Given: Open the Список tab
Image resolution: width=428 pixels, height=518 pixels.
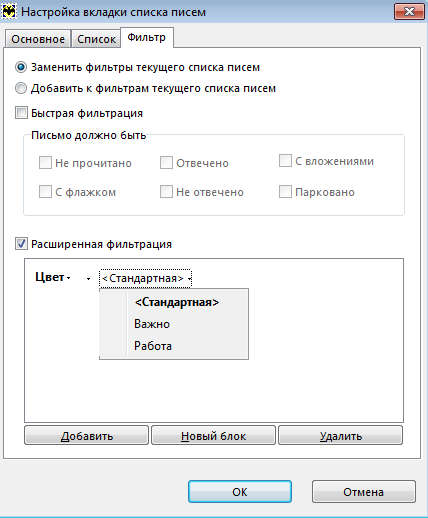Looking at the screenshot, I should [x=96, y=39].
